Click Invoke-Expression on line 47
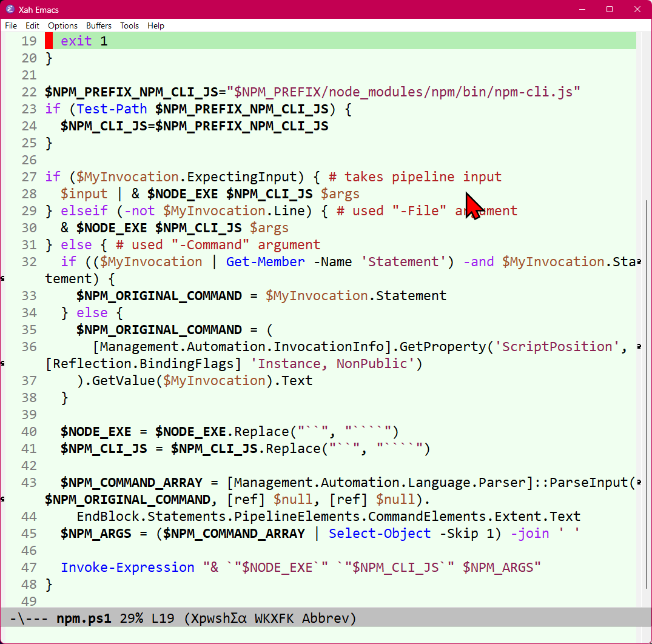 click(127, 568)
